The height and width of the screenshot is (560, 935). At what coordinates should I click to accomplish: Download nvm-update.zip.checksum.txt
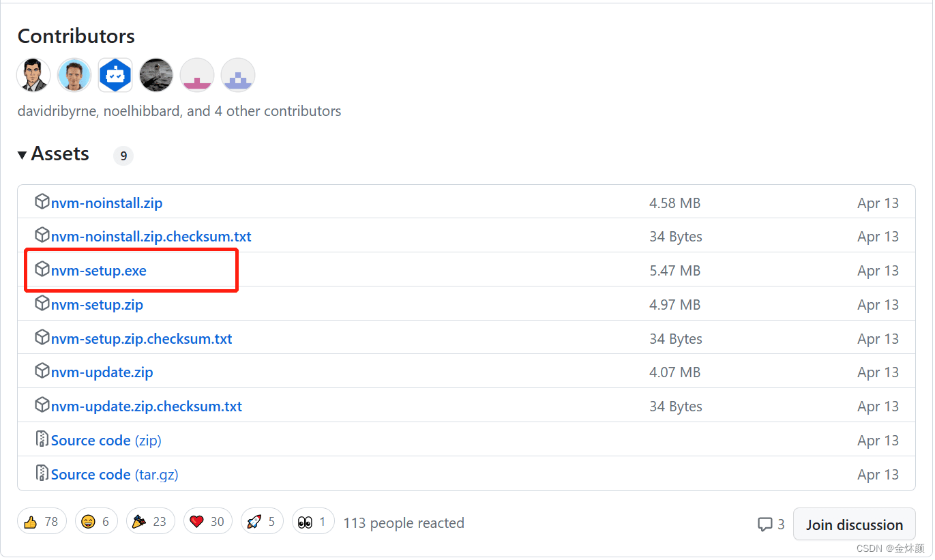coord(147,407)
